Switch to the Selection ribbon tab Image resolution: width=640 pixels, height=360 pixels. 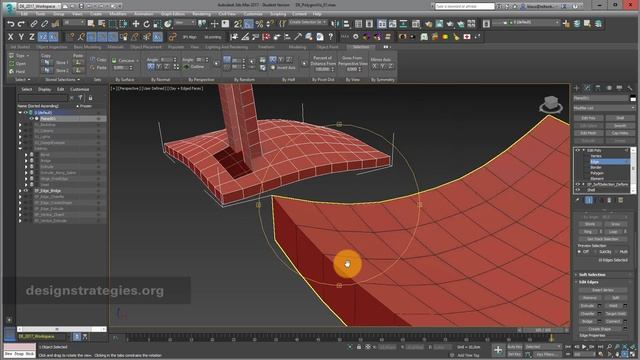coord(361,47)
